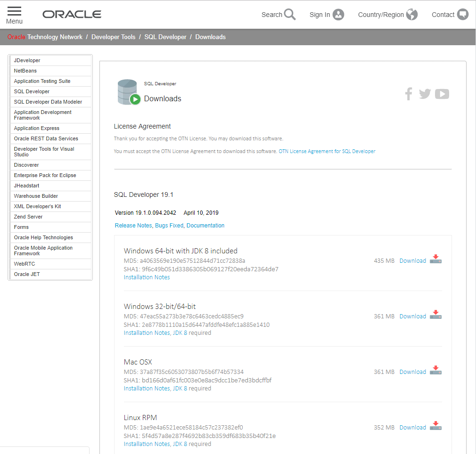
Task: Click the Oracle logo
Action: pyautogui.click(x=72, y=14)
